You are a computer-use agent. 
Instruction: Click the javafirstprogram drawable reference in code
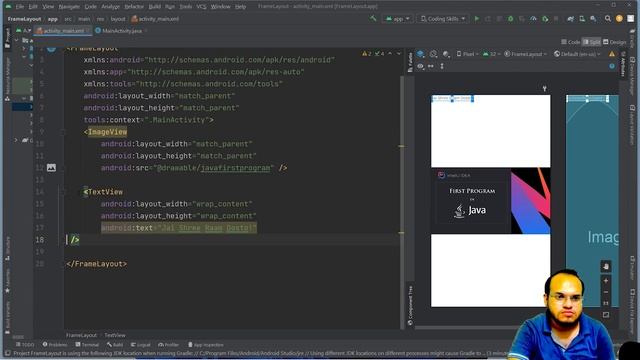pos(236,168)
